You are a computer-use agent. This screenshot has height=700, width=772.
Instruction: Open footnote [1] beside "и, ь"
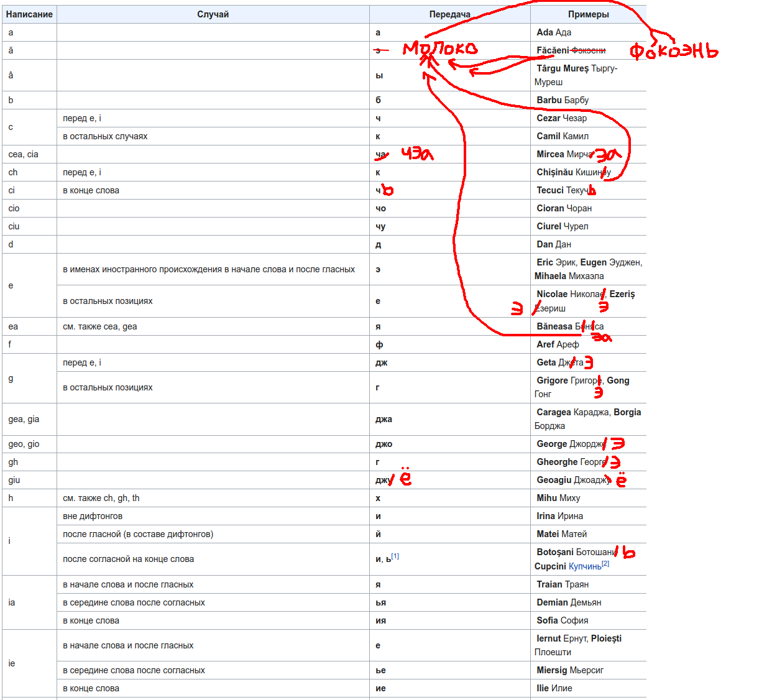pos(395,556)
